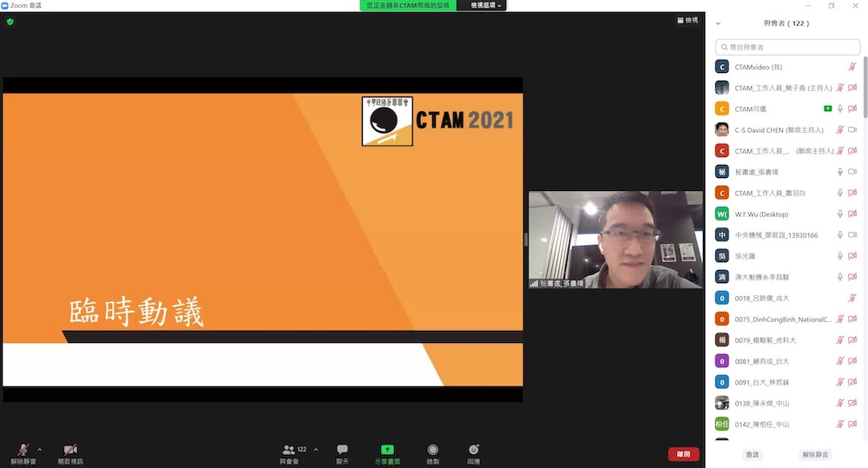This screenshot has height=468, width=868.
Task: Click muted mic icon for 0081_賴有成_台大
Action: point(839,362)
